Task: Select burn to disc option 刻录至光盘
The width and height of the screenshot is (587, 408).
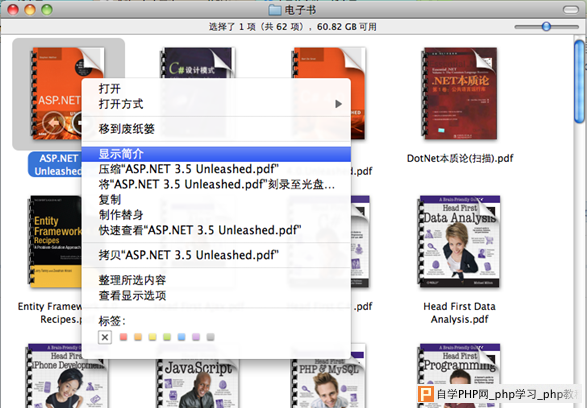Action: [216, 185]
